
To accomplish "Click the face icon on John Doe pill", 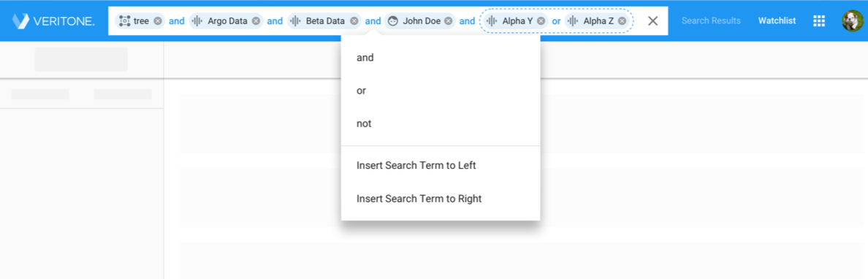I will (392, 21).
